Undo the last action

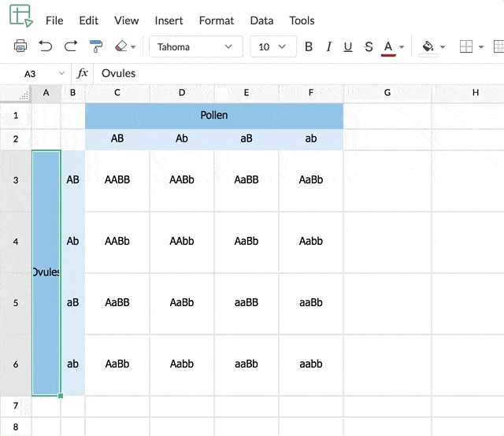46,46
